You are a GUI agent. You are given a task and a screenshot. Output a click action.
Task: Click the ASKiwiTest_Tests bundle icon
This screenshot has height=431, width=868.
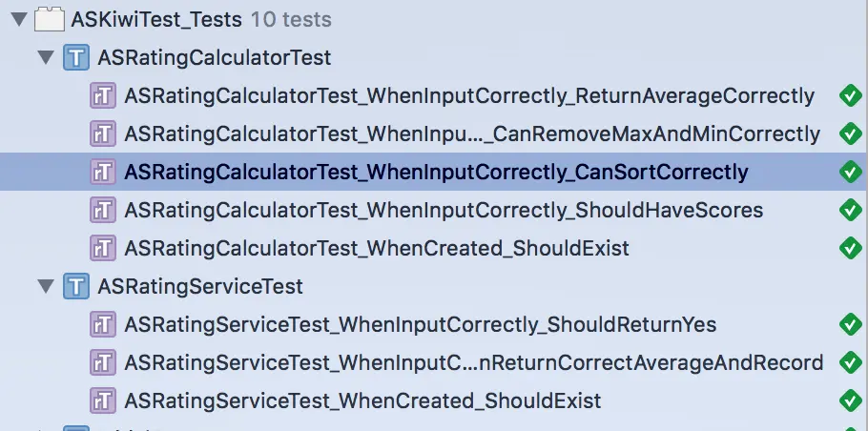click(49, 19)
